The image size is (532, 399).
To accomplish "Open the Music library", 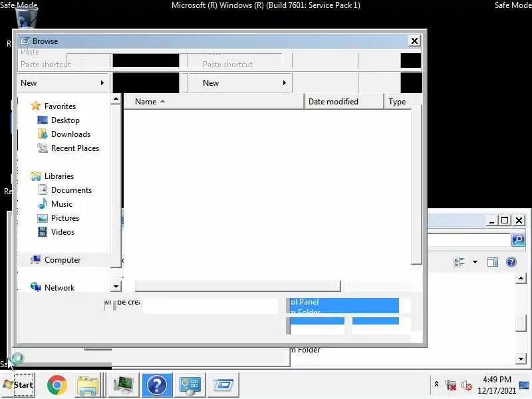I will (x=61, y=203).
